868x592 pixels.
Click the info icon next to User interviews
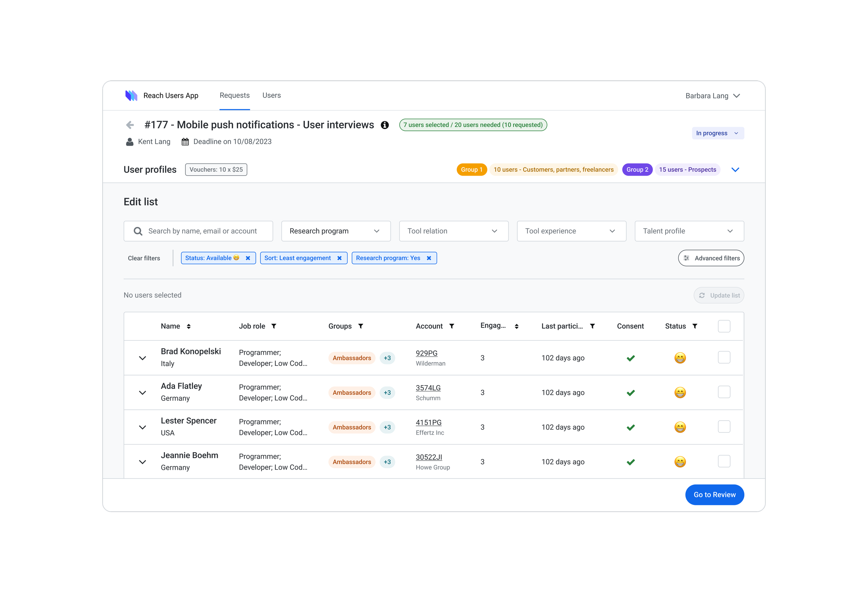click(x=385, y=125)
